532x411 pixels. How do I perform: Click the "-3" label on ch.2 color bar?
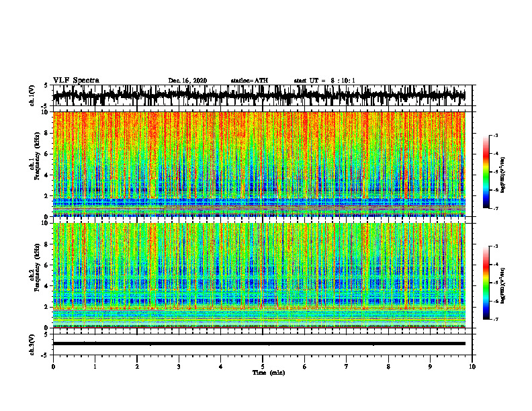(x=496, y=246)
